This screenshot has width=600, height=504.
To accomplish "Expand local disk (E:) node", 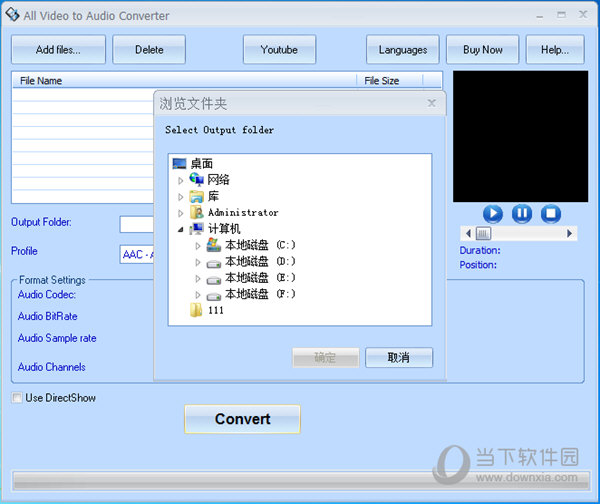I will [x=197, y=279].
